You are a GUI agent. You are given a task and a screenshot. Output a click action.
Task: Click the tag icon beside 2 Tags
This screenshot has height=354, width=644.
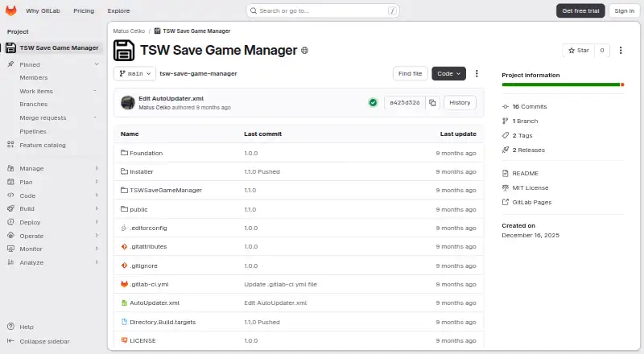tap(506, 135)
